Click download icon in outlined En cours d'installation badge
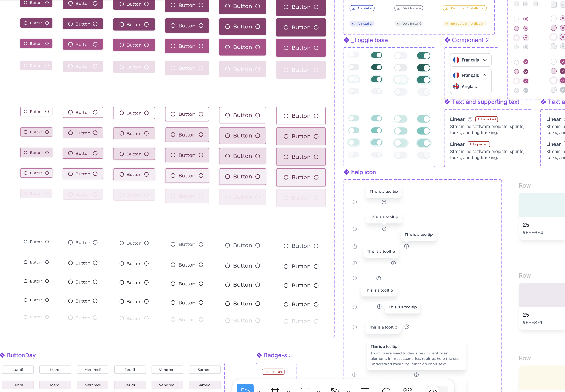This screenshot has width=565, height=392. [x=447, y=8]
